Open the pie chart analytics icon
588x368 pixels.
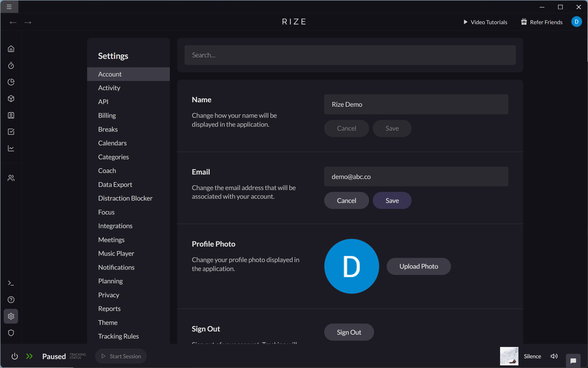coord(11,82)
